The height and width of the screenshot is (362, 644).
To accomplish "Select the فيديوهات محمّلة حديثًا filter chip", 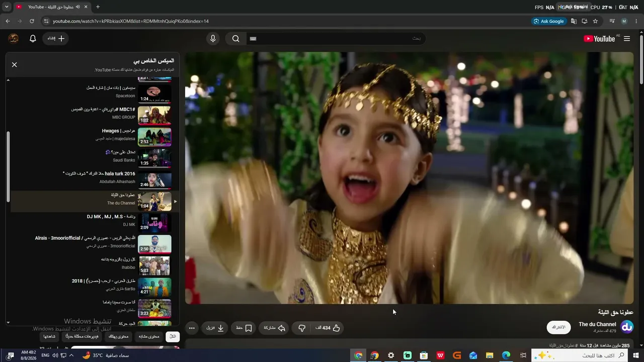I will 82,336.
